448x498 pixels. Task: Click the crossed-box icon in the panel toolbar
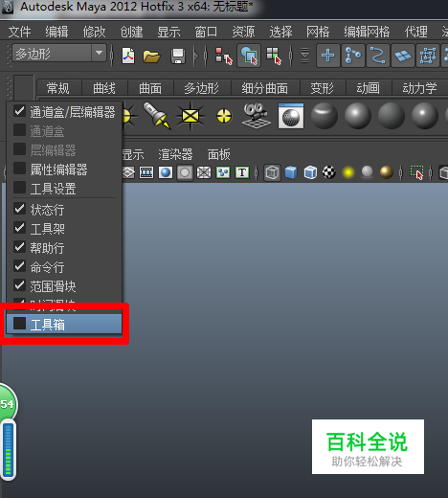pyautogui.click(x=204, y=172)
